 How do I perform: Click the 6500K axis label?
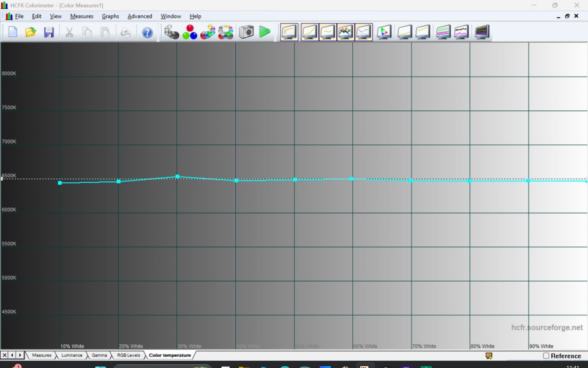(9, 176)
